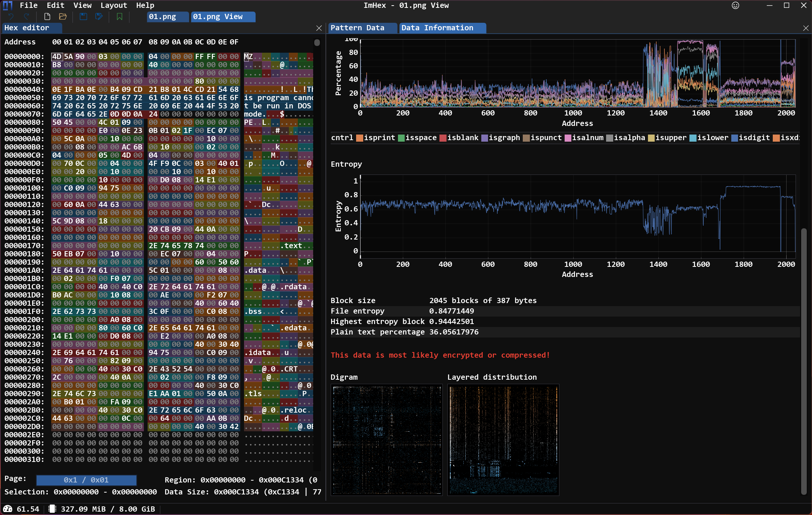Image resolution: width=812 pixels, height=515 pixels.
Task: Close the Hex editor panel
Action: (x=319, y=28)
